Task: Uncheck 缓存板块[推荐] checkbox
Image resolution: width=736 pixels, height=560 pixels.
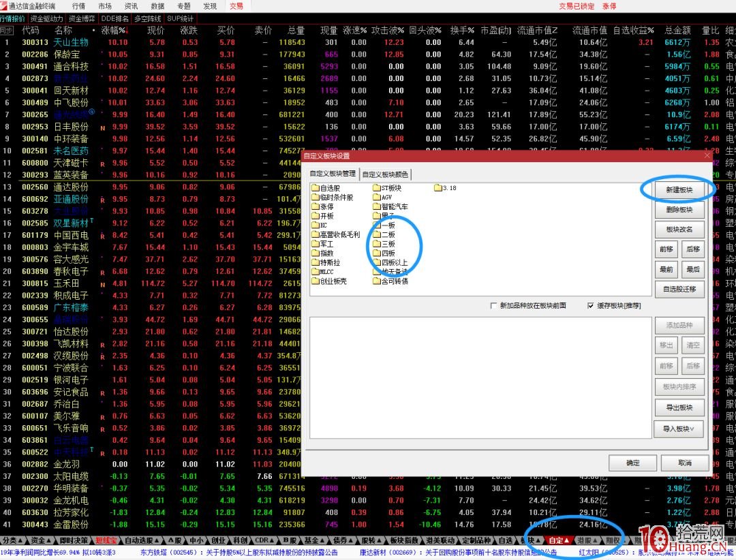Action: click(590, 306)
